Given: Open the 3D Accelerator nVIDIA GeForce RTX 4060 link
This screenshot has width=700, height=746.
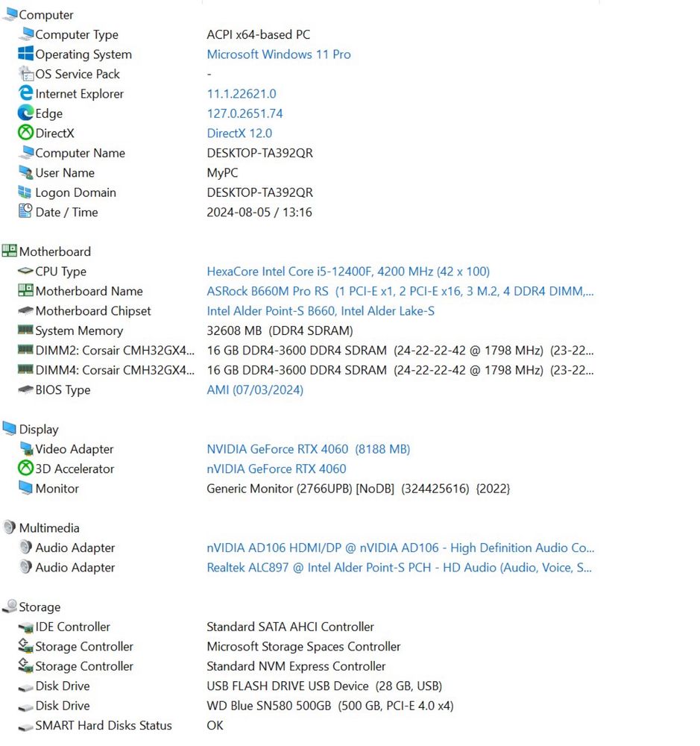Looking at the screenshot, I should [x=277, y=468].
